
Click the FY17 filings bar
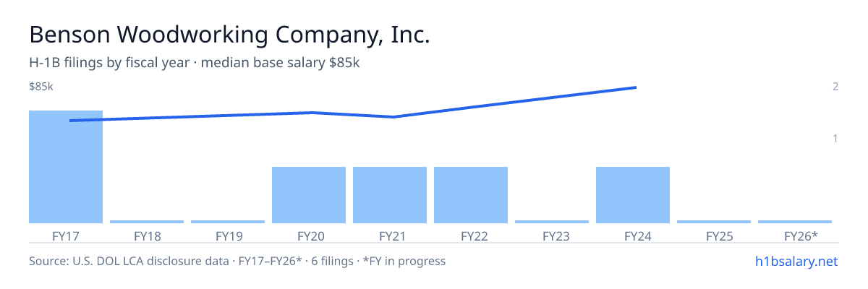[66, 167]
